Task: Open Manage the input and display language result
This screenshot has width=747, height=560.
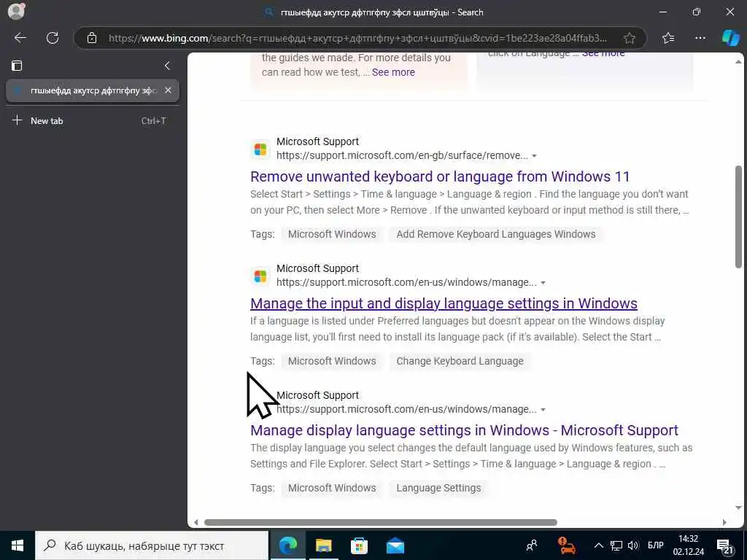Action: coord(444,303)
